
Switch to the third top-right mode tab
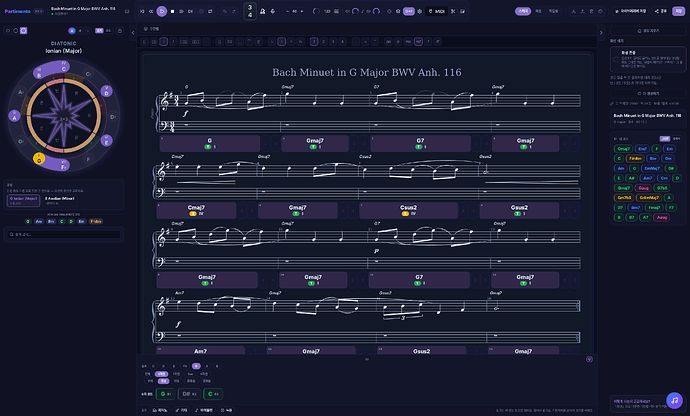pyautogui.click(x=553, y=11)
